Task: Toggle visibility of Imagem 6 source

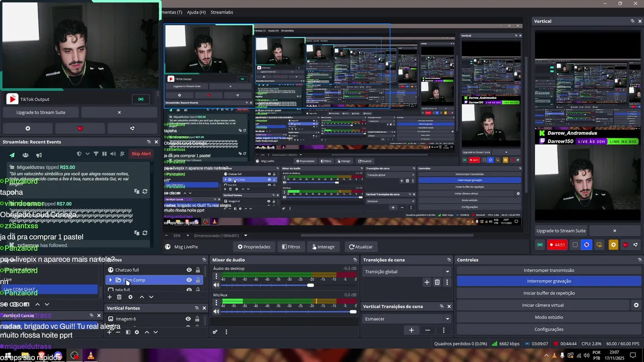Action: [x=188, y=319]
